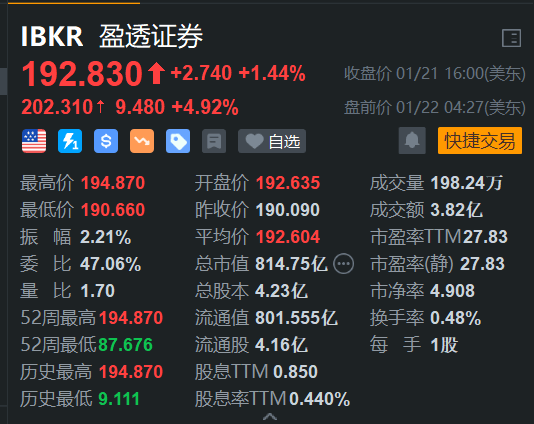Click the 流通值 value 801.555亿
The image size is (534, 424).
pyautogui.click(x=297, y=318)
